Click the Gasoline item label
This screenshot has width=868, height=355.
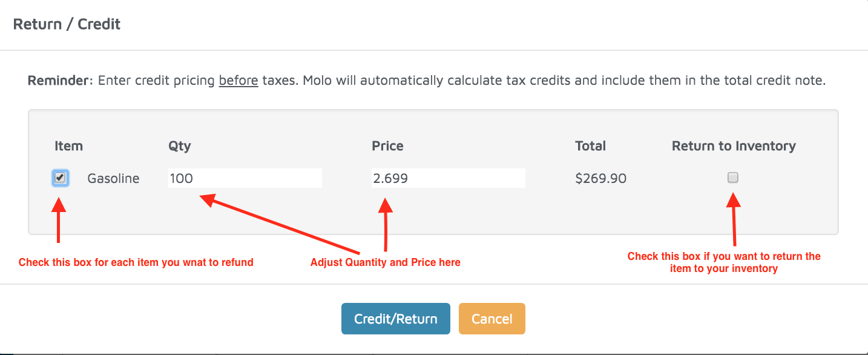(113, 178)
